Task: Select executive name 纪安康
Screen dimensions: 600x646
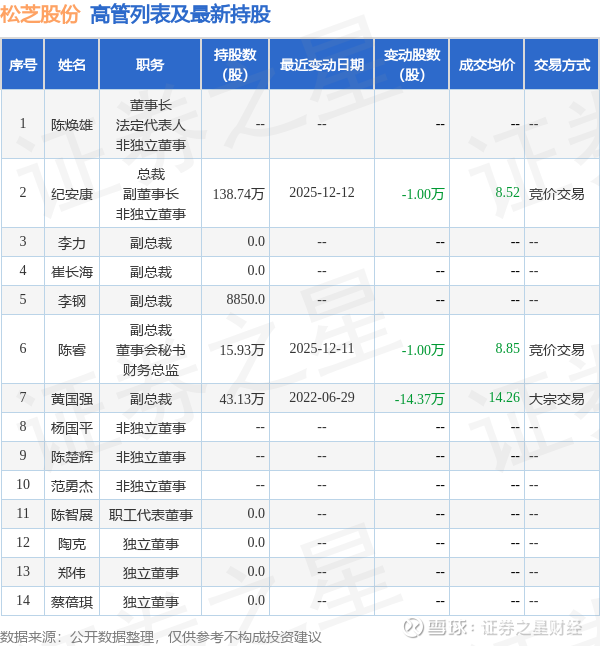Action: (x=72, y=194)
